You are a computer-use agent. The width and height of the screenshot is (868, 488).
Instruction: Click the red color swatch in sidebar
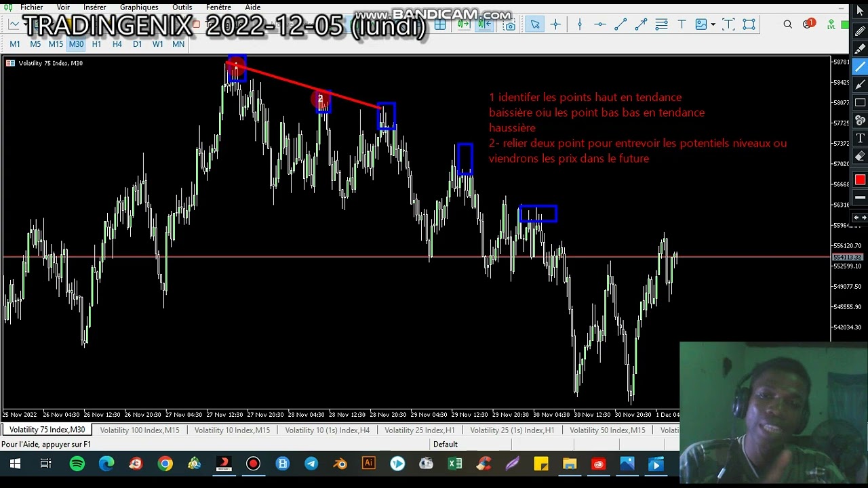(x=860, y=180)
